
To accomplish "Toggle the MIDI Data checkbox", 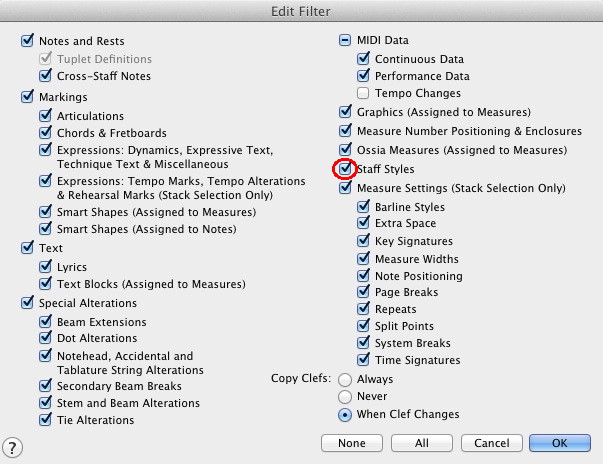I will pyautogui.click(x=346, y=41).
